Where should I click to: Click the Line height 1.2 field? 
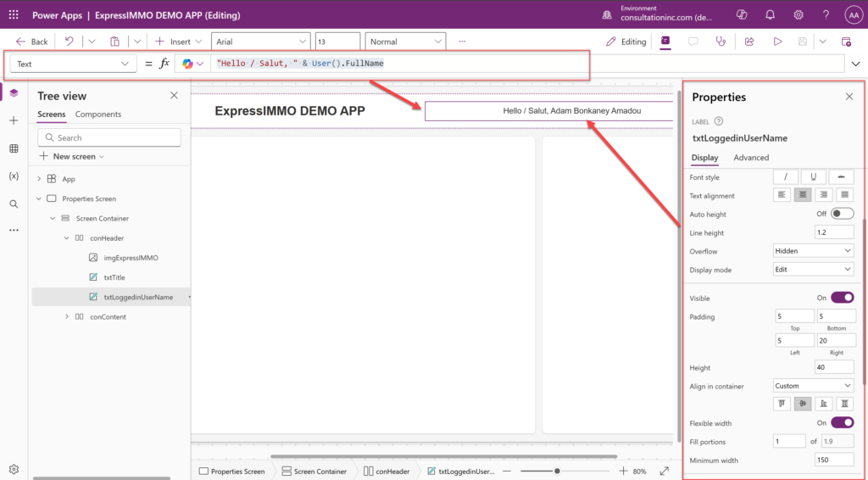[x=834, y=232]
